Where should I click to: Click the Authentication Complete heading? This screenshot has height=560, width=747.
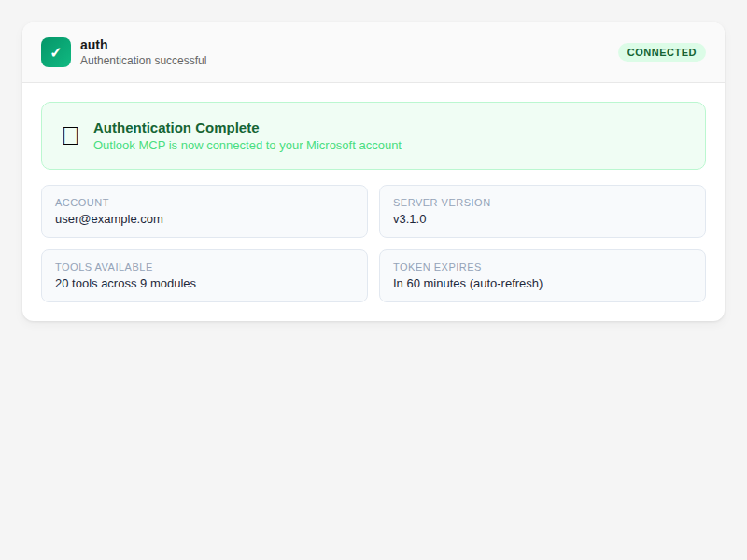point(176,128)
